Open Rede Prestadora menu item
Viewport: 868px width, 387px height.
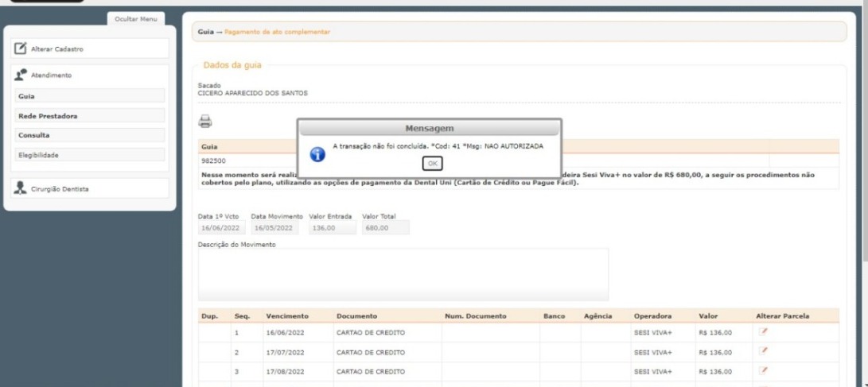(x=89, y=116)
